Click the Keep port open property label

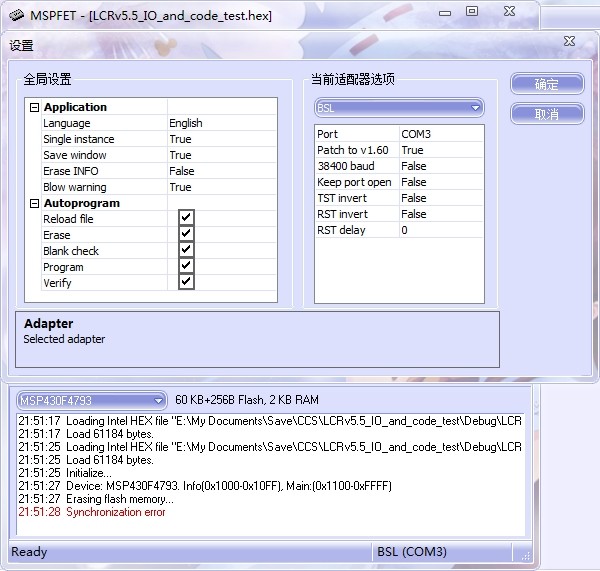click(x=354, y=182)
